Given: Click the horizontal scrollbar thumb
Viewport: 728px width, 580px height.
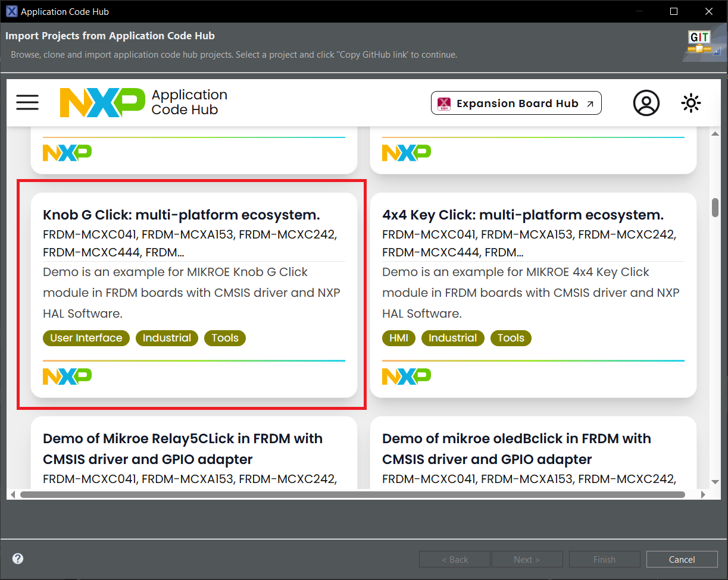Looking at the screenshot, I should (352, 494).
